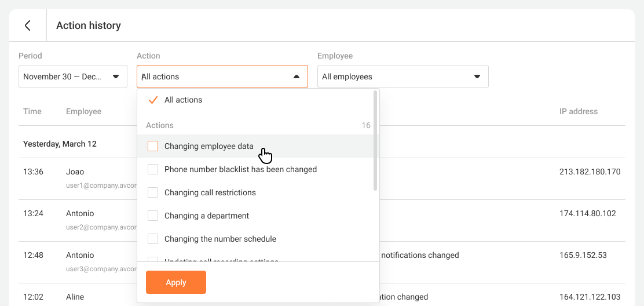
Task: Click the Employee column header
Action: tap(84, 111)
